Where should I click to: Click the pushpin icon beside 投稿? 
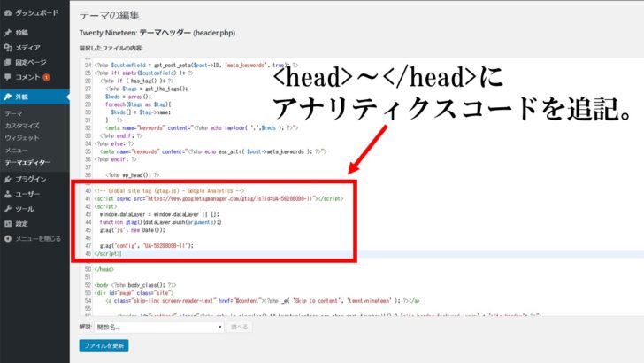click(x=8, y=33)
